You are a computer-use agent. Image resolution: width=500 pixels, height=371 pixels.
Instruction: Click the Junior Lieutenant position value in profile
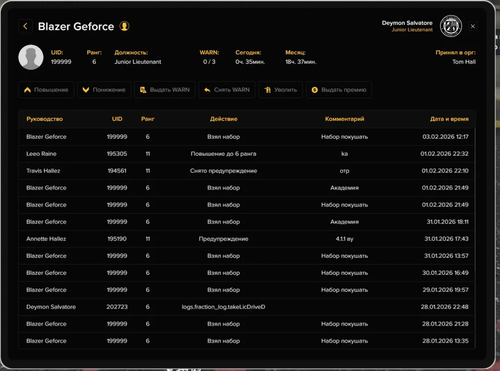138,62
